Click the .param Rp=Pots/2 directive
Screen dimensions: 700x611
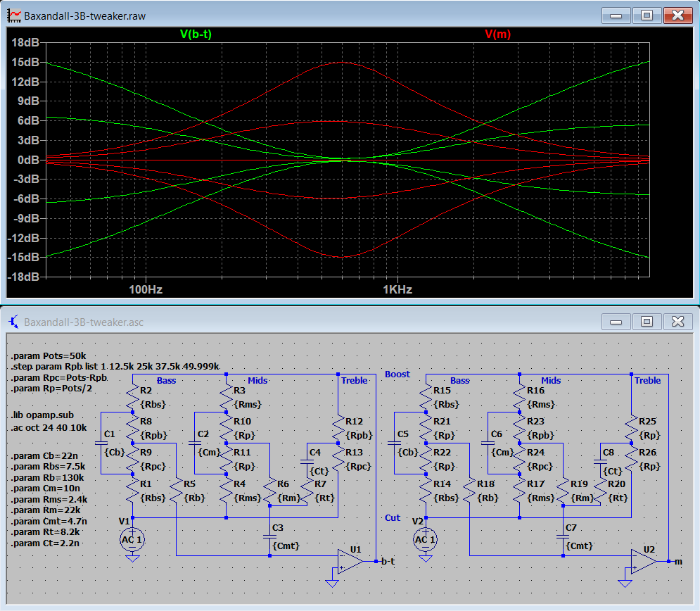[x=51, y=388]
